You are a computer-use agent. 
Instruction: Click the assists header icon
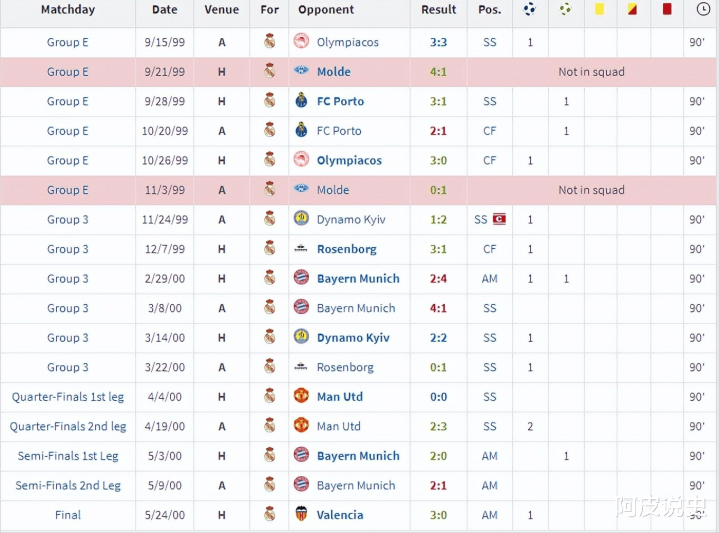566,10
